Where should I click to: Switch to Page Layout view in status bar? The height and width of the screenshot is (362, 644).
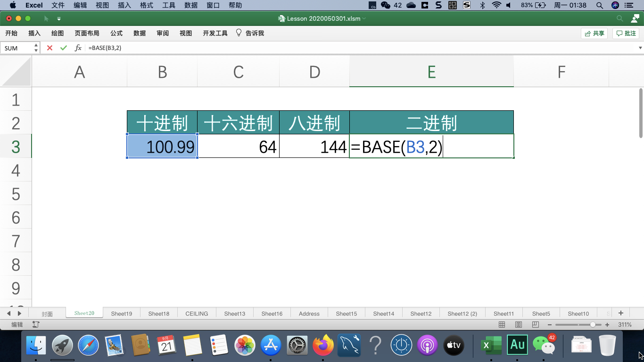pyautogui.click(x=519, y=325)
